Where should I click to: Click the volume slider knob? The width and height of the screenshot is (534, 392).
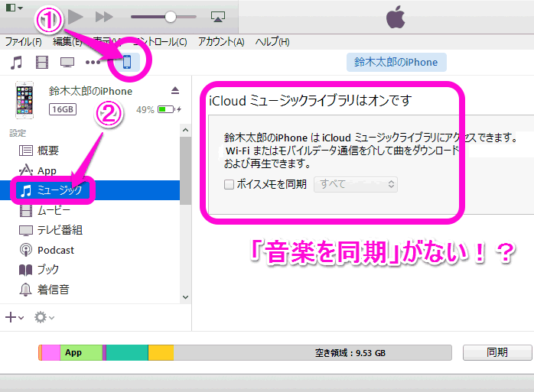[x=170, y=16]
